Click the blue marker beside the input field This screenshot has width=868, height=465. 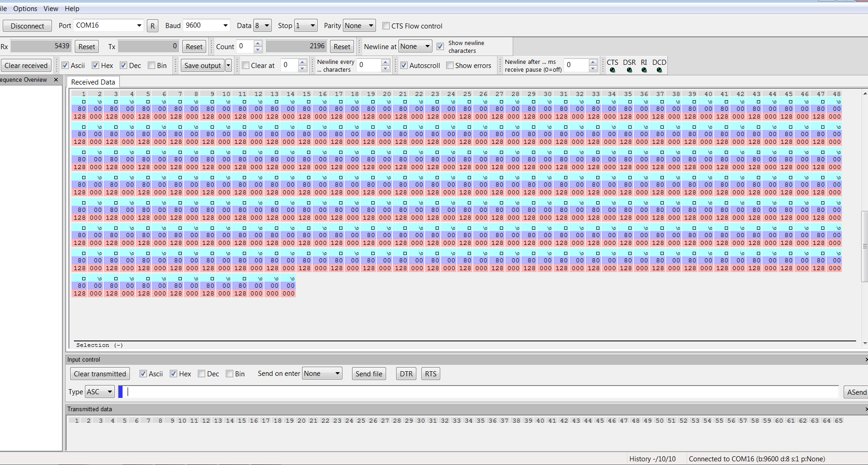[x=121, y=392]
